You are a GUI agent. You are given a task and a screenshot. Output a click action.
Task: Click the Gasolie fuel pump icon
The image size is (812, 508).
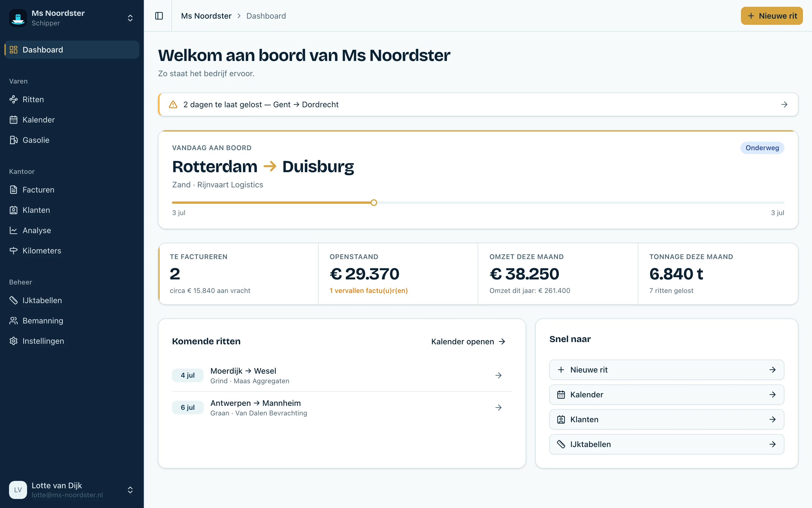tap(14, 140)
